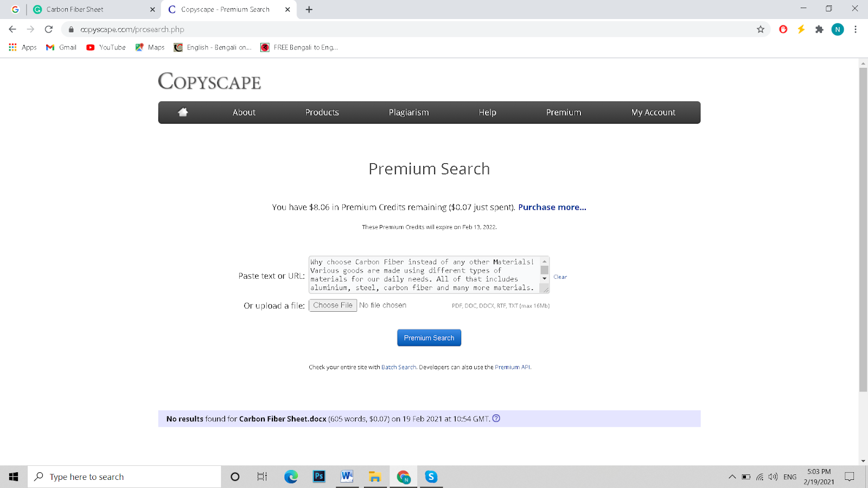
Task: Click the Copyscape home icon in navbar
Action: click(x=183, y=112)
